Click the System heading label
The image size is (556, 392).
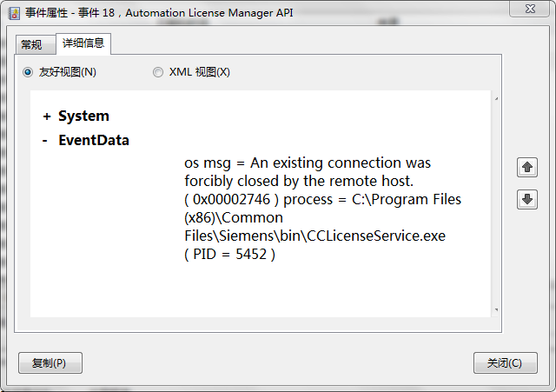(83, 116)
